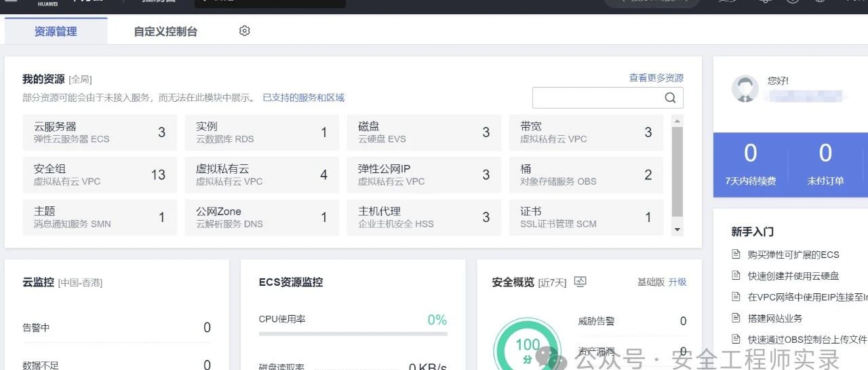This screenshot has height=370, width=868.
Task: Open 主机代理 企业主机安全 HSS card
Action: [x=424, y=217]
